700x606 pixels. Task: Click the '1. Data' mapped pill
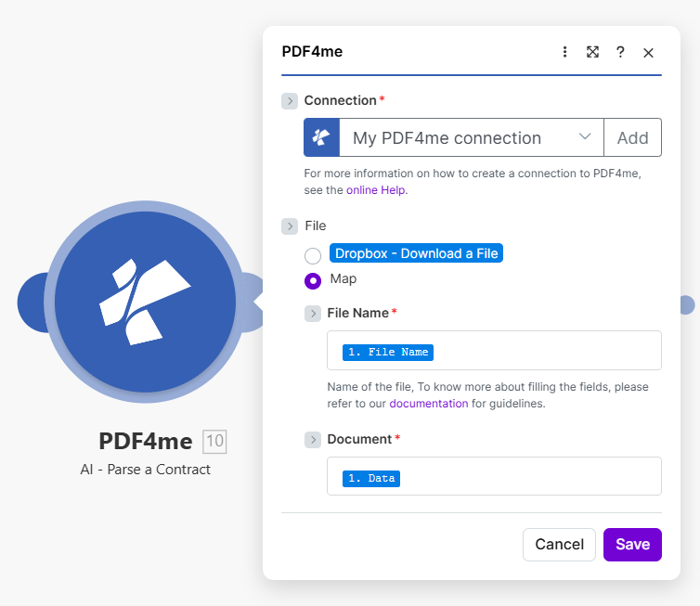tap(371, 478)
